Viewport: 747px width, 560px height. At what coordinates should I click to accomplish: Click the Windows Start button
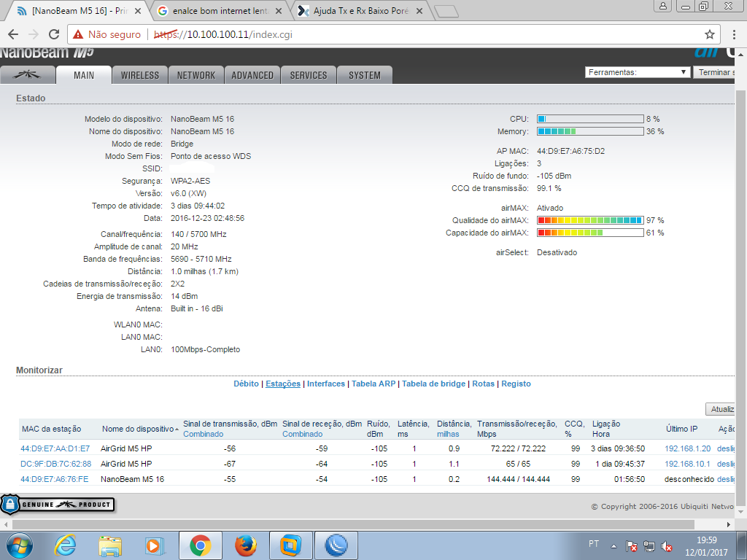(x=20, y=545)
